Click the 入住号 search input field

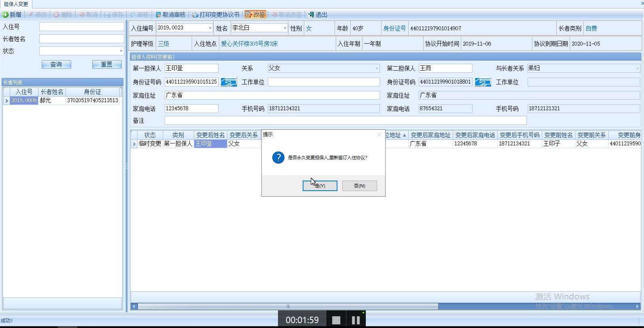[82, 27]
